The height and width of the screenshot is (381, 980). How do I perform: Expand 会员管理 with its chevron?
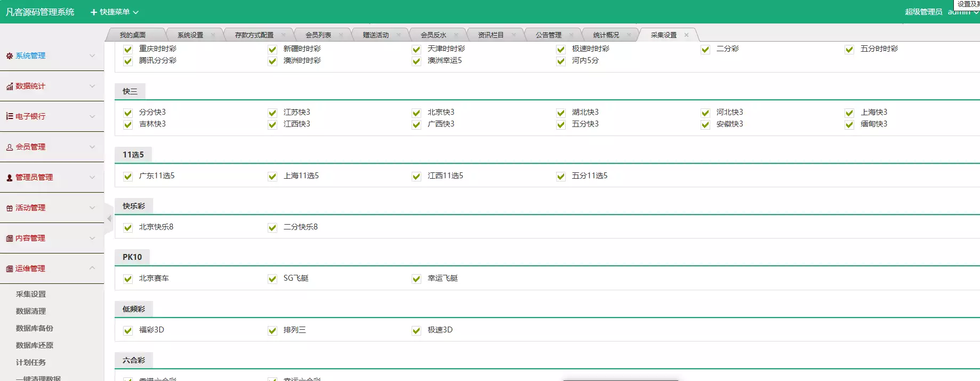92,147
